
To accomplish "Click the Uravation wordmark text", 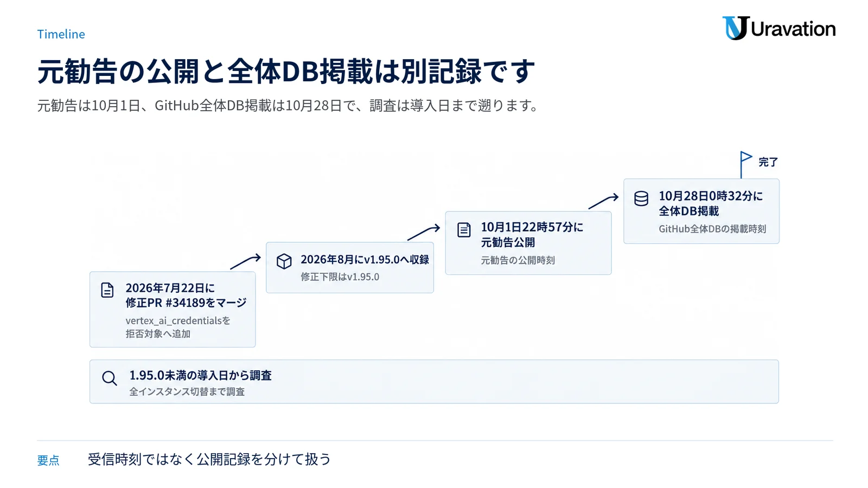I will point(793,29).
